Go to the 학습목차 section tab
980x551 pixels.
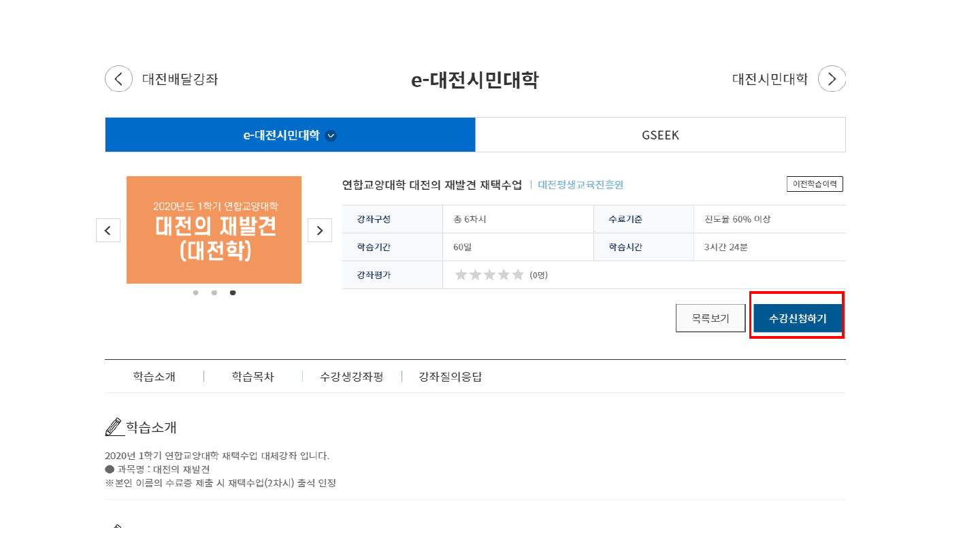[x=252, y=377]
